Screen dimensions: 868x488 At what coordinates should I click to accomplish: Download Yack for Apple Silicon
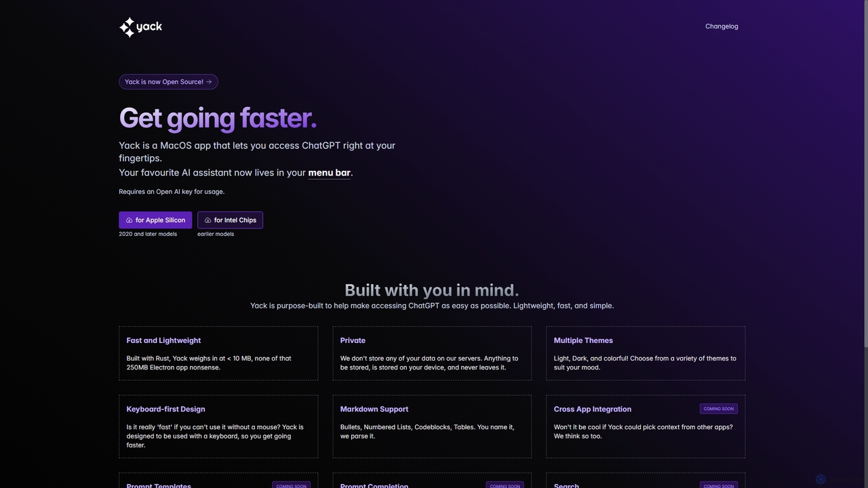pyautogui.click(x=155, y=220)
